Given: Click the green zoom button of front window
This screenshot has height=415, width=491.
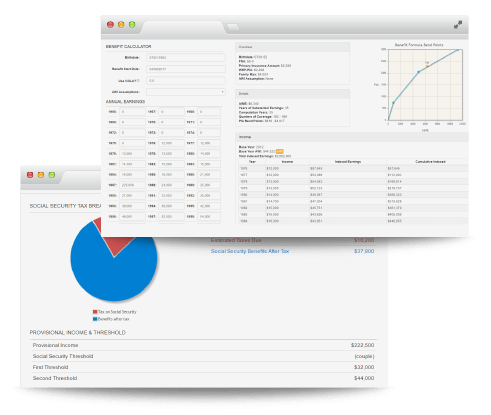Looking at the screenshot, I should (132, 25).
